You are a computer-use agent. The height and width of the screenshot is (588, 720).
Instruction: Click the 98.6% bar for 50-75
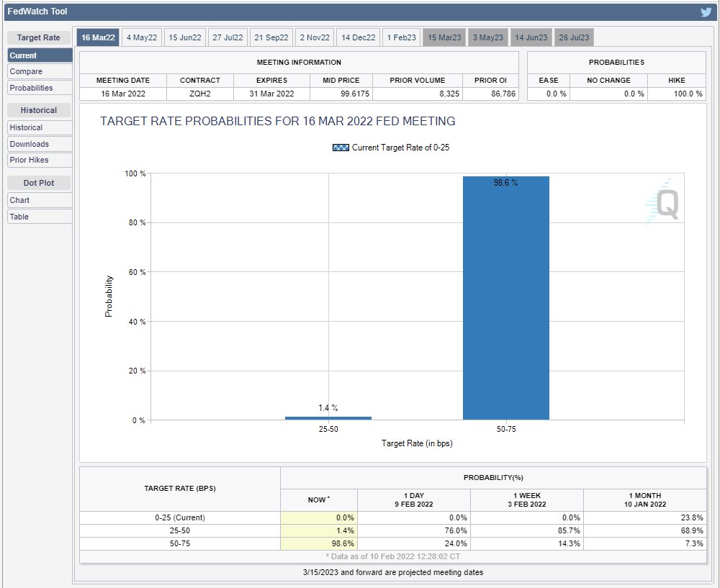[506, 299]
